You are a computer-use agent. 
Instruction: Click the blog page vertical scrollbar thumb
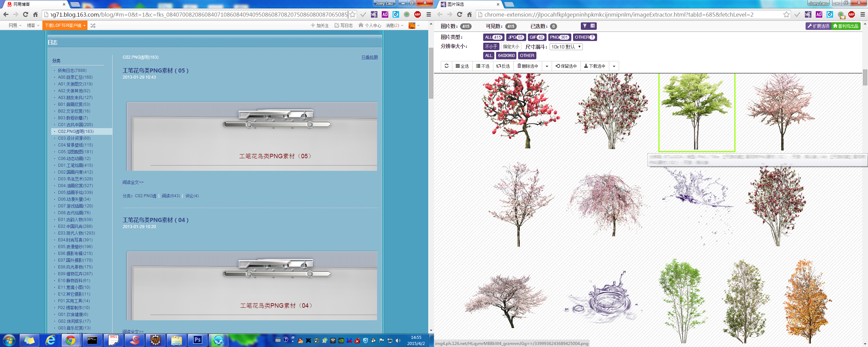pyautogui.click(x=431, y=73)
